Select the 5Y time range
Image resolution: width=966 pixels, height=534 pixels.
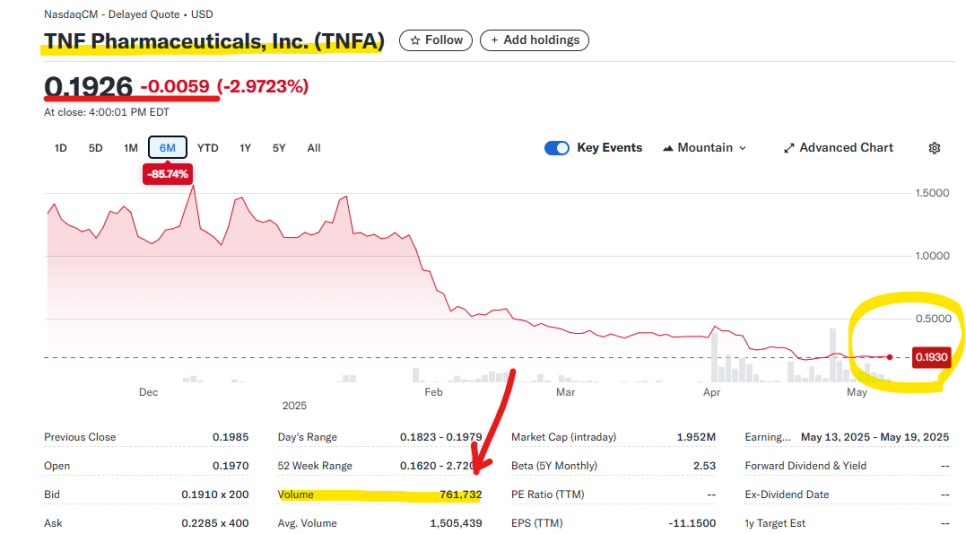coord(279,148)
